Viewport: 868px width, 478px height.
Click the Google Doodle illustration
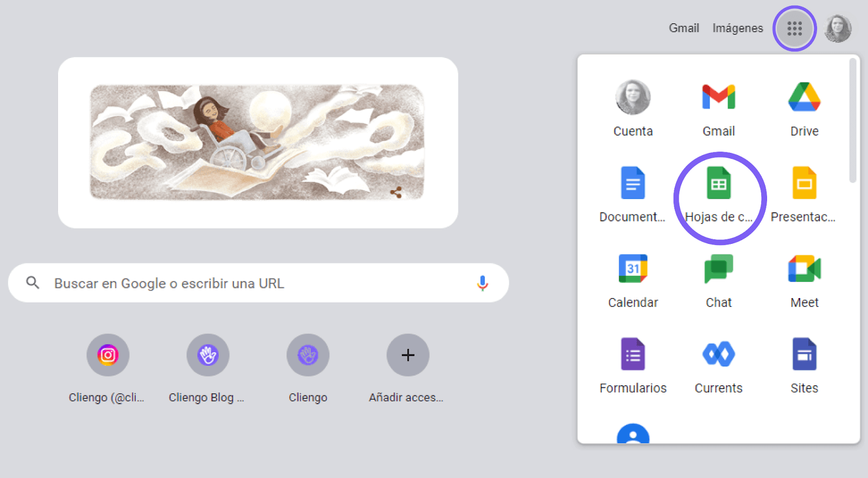[x=257, y=142]
